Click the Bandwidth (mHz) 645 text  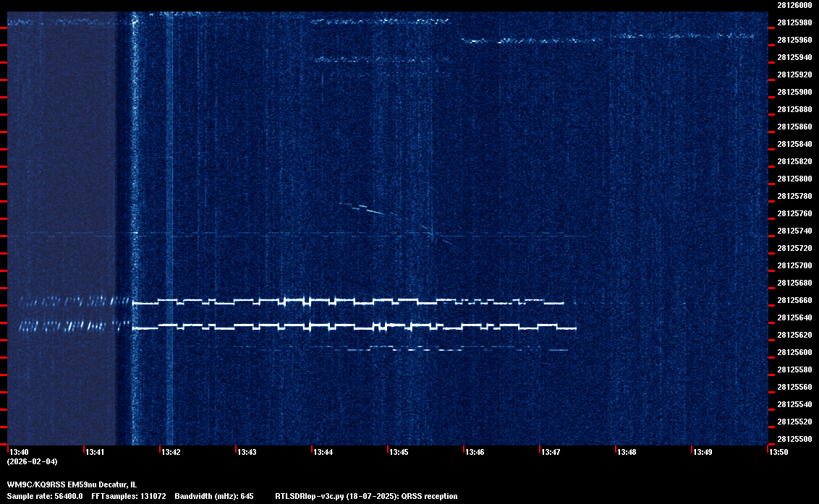pyautogui.click(x=213, y=496)
